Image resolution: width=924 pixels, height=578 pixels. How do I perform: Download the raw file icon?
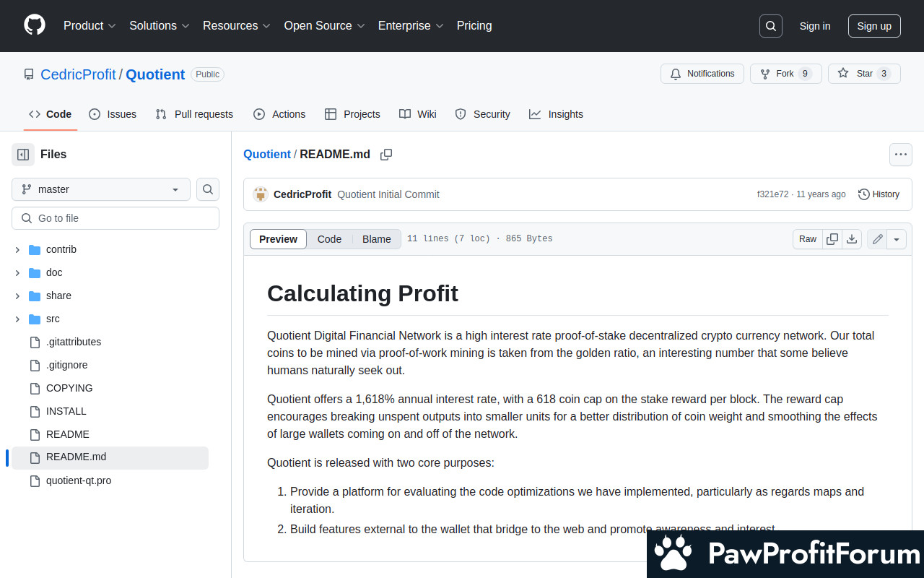coord(852,239)
